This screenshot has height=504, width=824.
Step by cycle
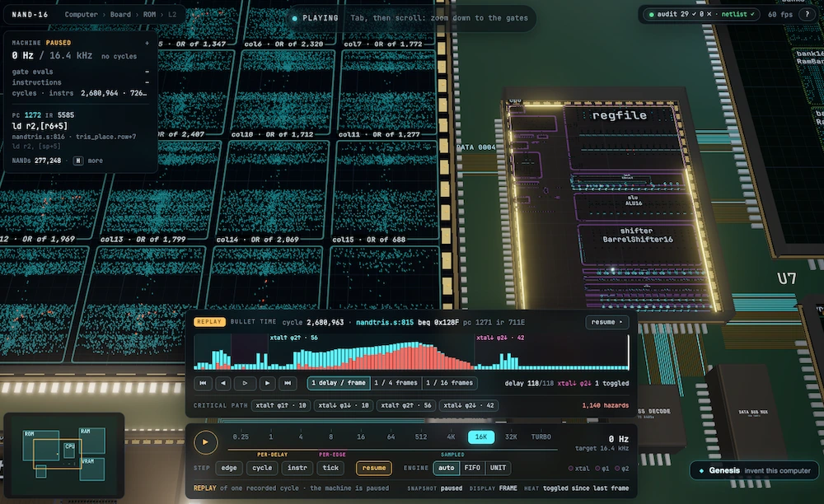tap(262, 468)
